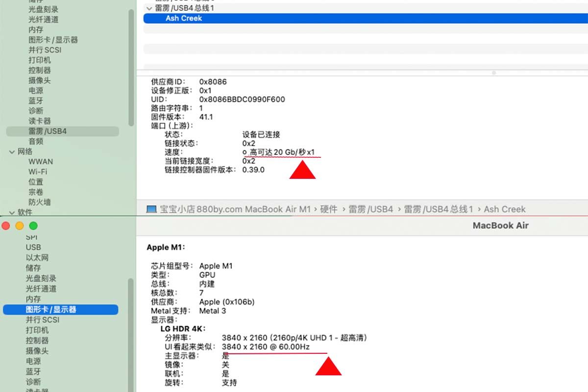588x392 pixels.
Task: Click 宝宝小店880by.com MacBook Air M1 in path bar
Action: click(x=235, y=209)
